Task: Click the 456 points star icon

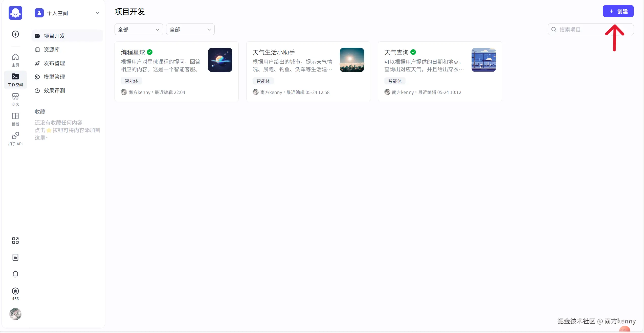Action: [15, 291]
